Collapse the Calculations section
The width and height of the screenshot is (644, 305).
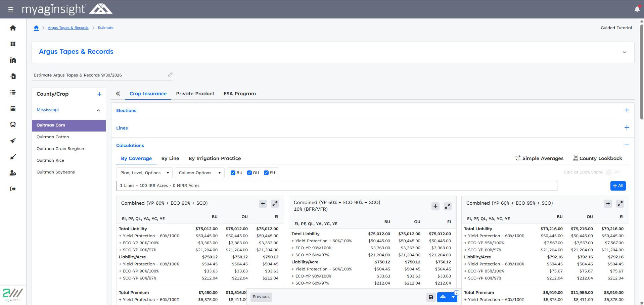pyautogui.click(x=627, y=145)
